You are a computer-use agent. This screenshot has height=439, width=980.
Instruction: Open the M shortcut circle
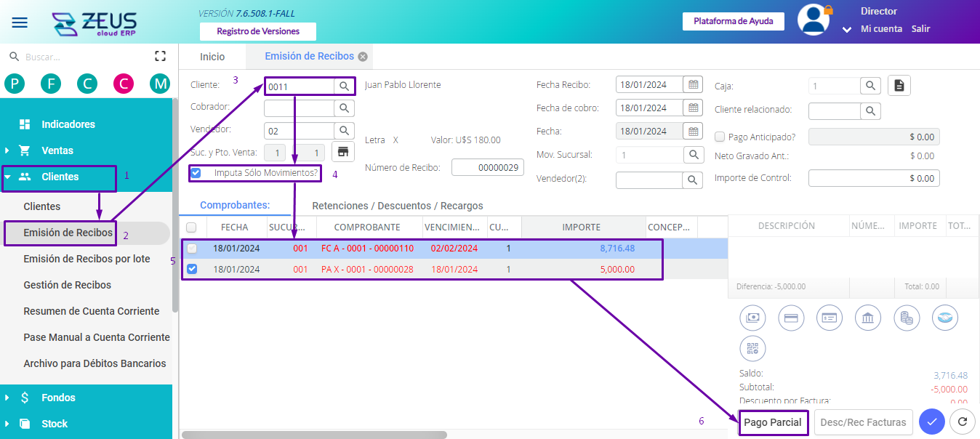(160, 84)
